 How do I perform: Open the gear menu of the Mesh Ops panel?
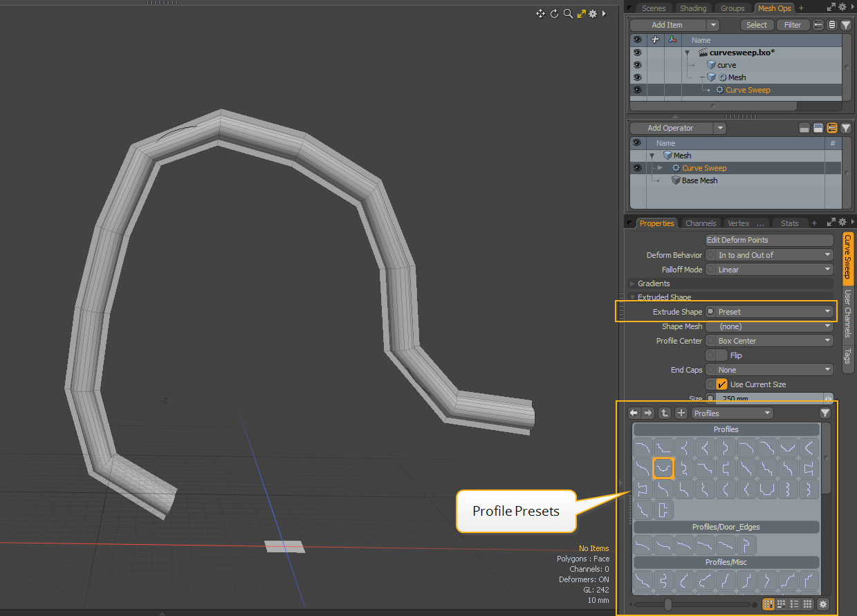842,8
